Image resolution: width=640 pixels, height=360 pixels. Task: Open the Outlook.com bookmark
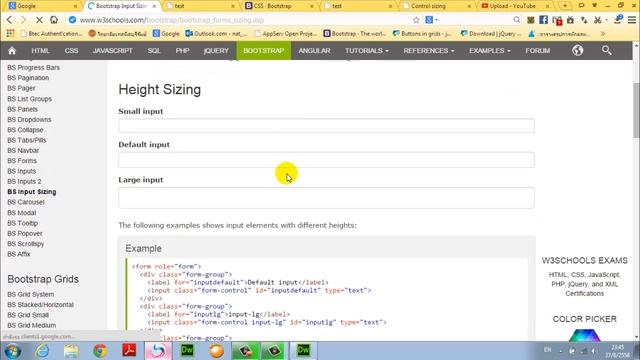coord(215,33)
